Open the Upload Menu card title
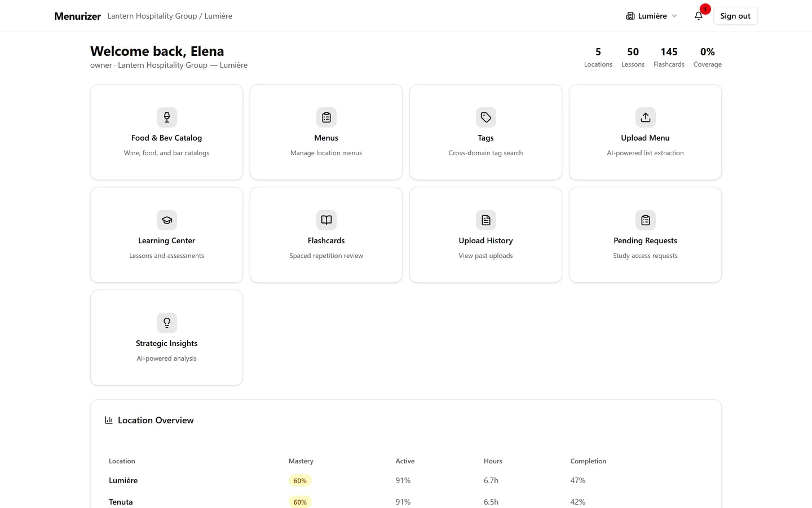The image size is (812, 508). click(x=645, y=138)
